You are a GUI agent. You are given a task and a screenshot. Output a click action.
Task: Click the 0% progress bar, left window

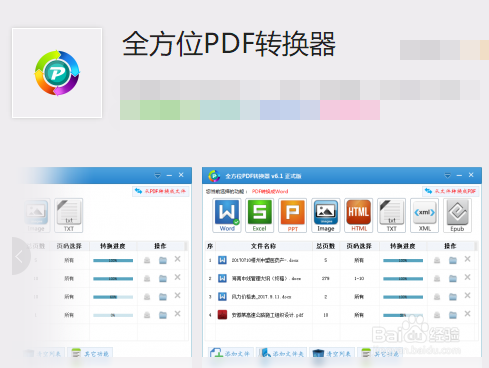point(113,315)
